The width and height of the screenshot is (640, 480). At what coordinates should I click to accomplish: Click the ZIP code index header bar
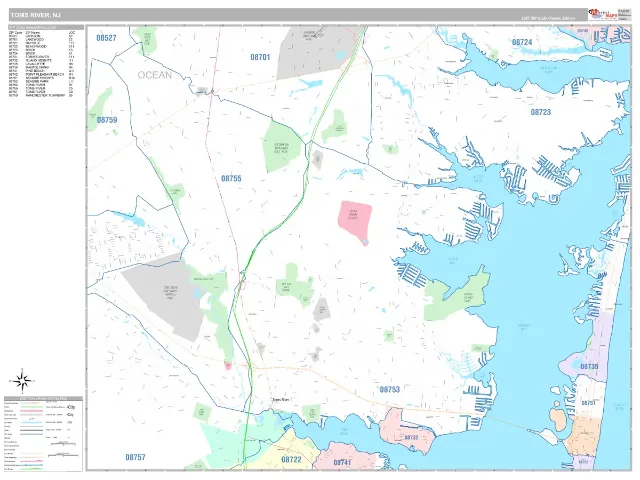46,27
